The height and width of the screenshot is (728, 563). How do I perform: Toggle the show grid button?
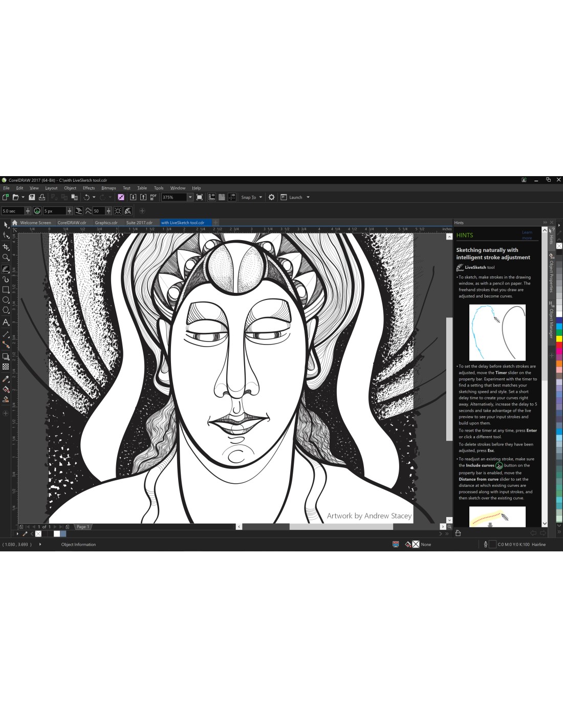coord(222,197)
